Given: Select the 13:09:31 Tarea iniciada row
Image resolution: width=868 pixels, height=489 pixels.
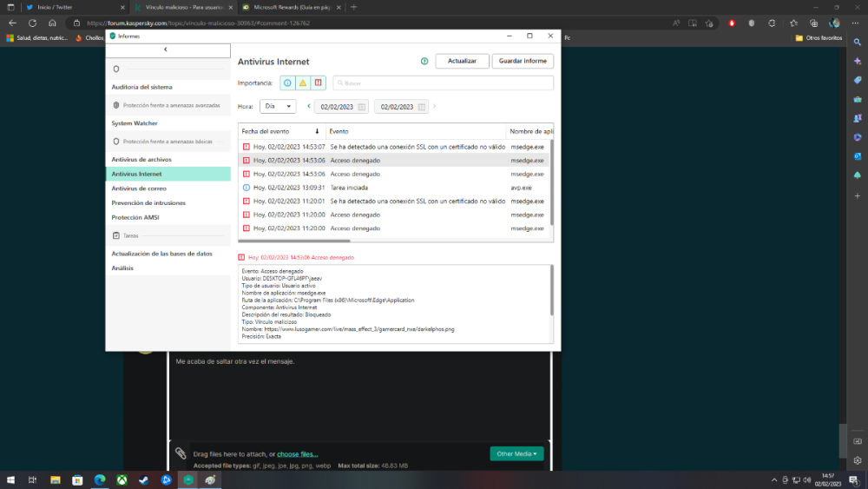Looking at the screenshot, I should click(x=393, y=188).
